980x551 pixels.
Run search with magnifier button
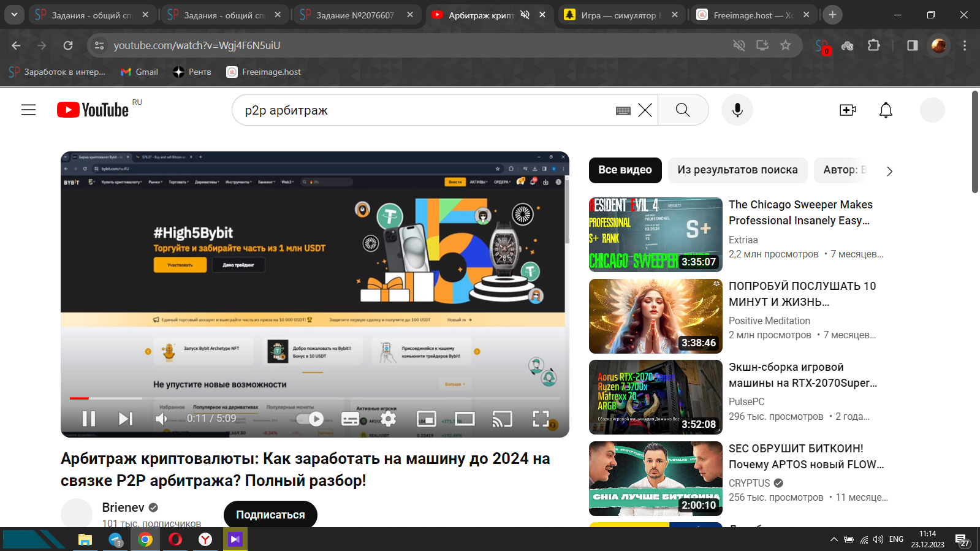683,110
